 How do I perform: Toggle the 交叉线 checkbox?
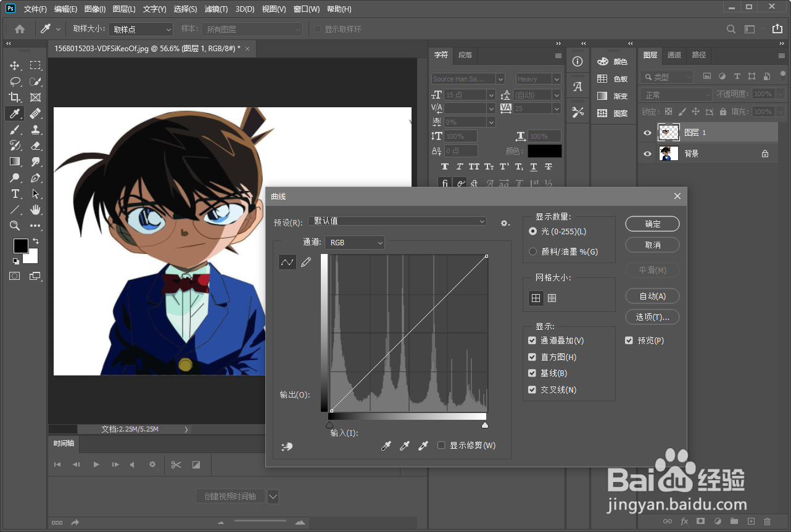[532, 390]
